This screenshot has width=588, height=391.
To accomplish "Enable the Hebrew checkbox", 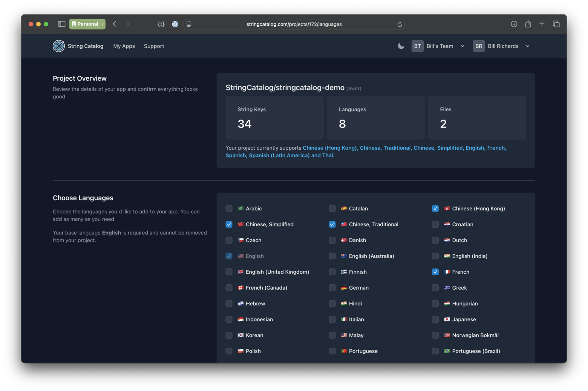I will [x=229, y=304].
